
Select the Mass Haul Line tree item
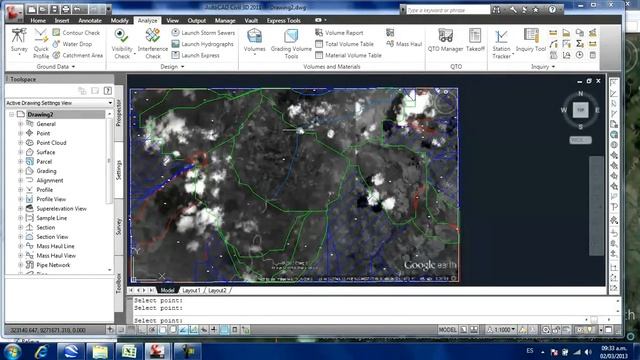click(55, 246)
